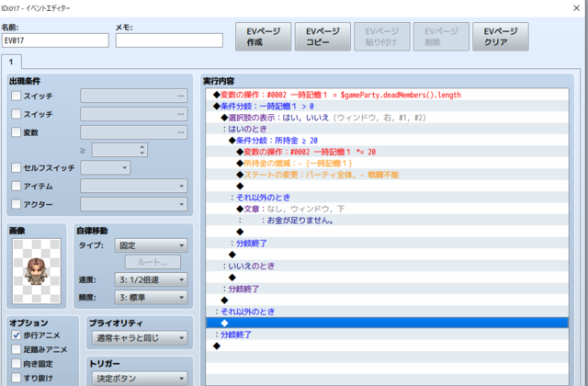Select the ステートの変更：パーティ全体 line
This screenshot has width=588, height=386.
387,175
